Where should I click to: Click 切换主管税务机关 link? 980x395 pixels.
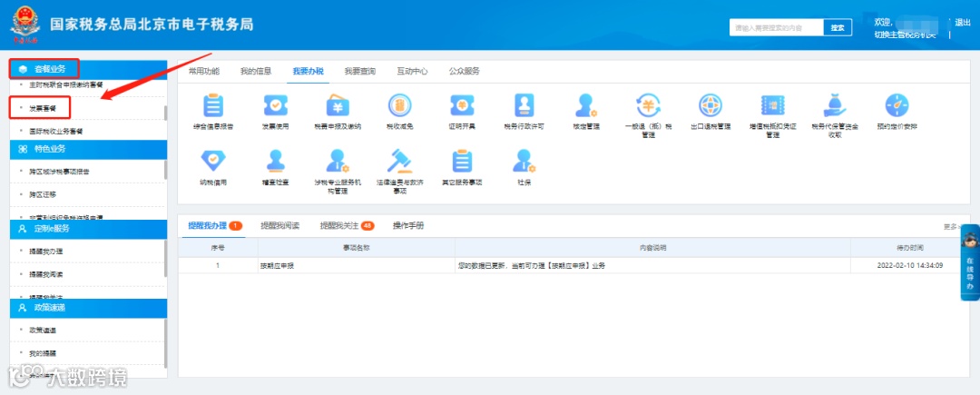pos(905,35)
